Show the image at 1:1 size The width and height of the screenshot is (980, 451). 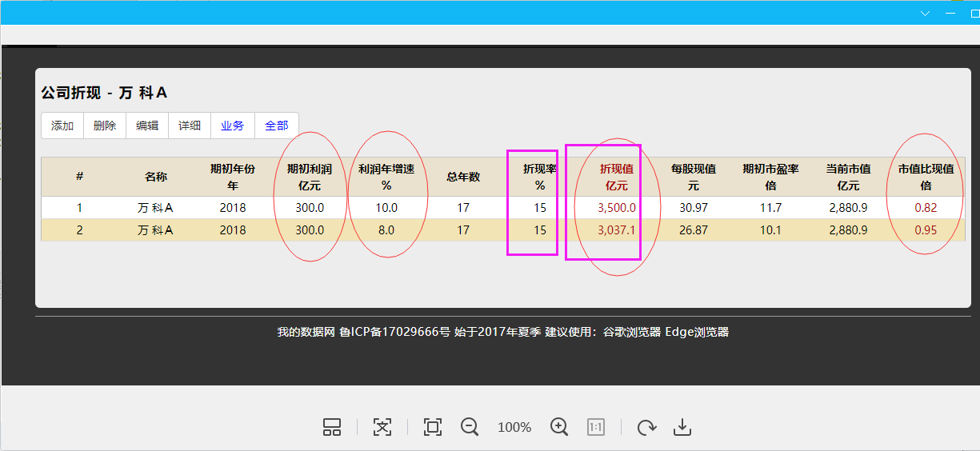(x=596, y=427)
